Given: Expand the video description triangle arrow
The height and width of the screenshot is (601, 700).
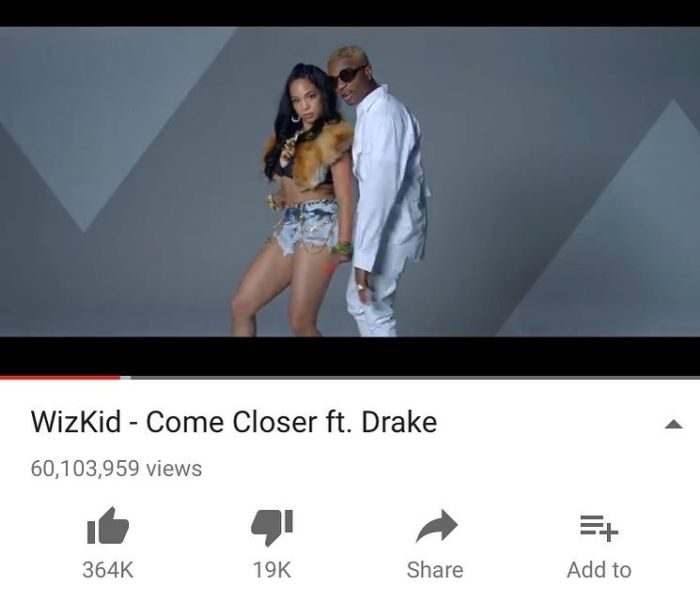Looking at the screenshot, I should pyautogui.click(x=673, y=424).
